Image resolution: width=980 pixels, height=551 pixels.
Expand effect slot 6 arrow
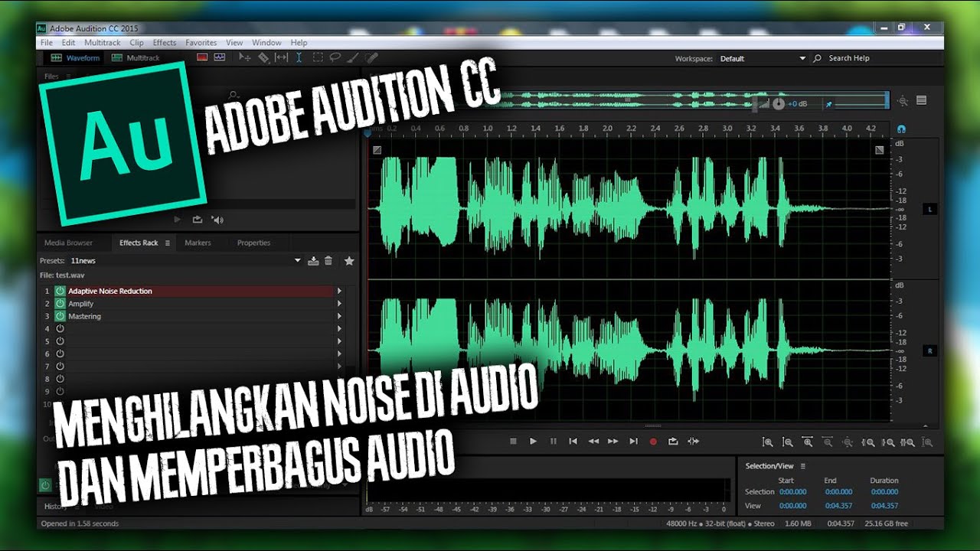[339, 354]
